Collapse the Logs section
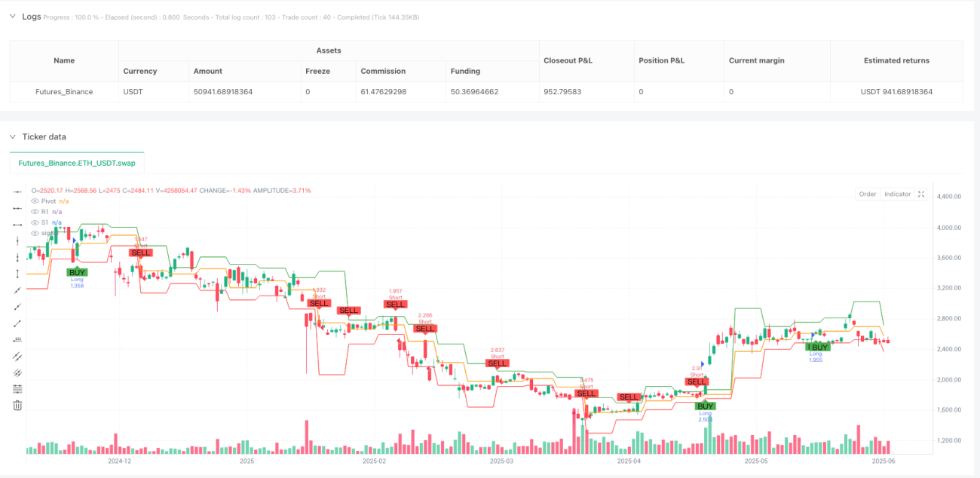 (12, 17)
